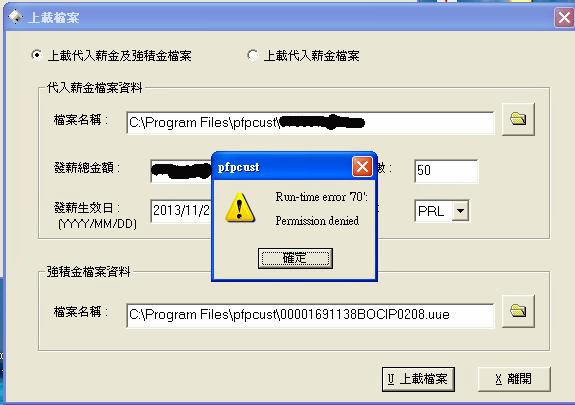Click the 離開 exit button
This screenshot has height=405, width=575.
514,379
